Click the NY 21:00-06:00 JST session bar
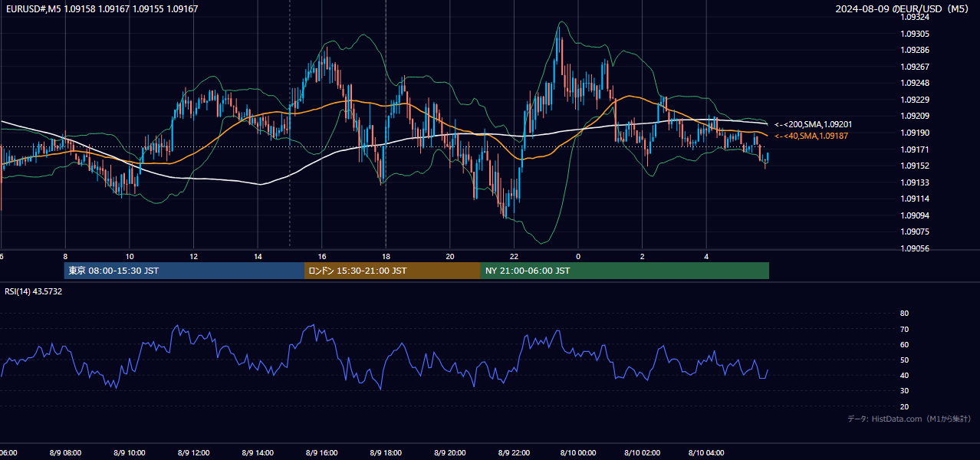This screenshot has width=980, height=460. (x=625, y=271)
